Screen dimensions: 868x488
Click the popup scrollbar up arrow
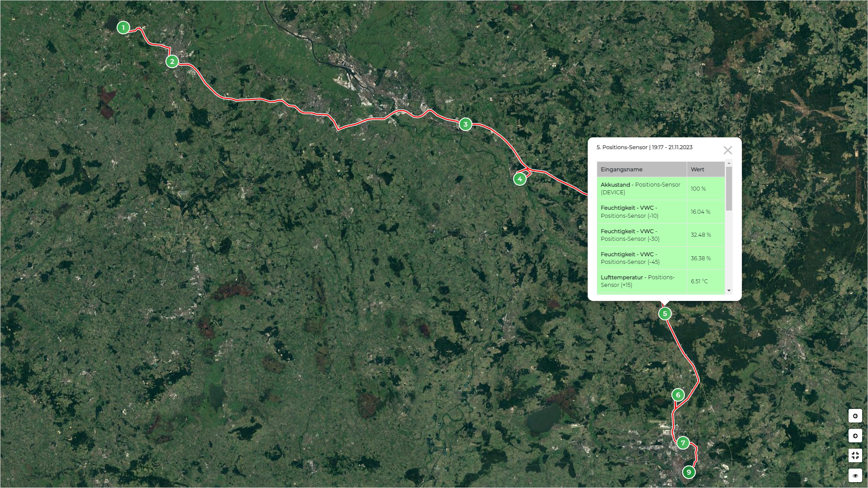[x=729, y=163]
